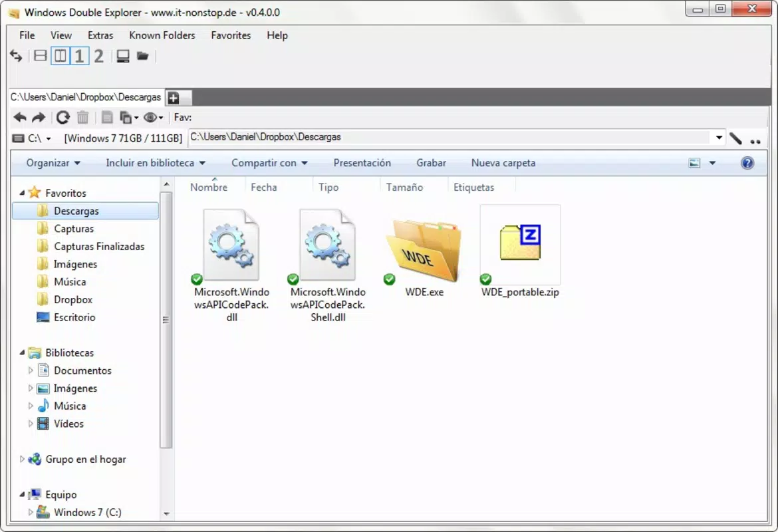Collapse the Bibliotecas tree section

click(x=22, y=352)
